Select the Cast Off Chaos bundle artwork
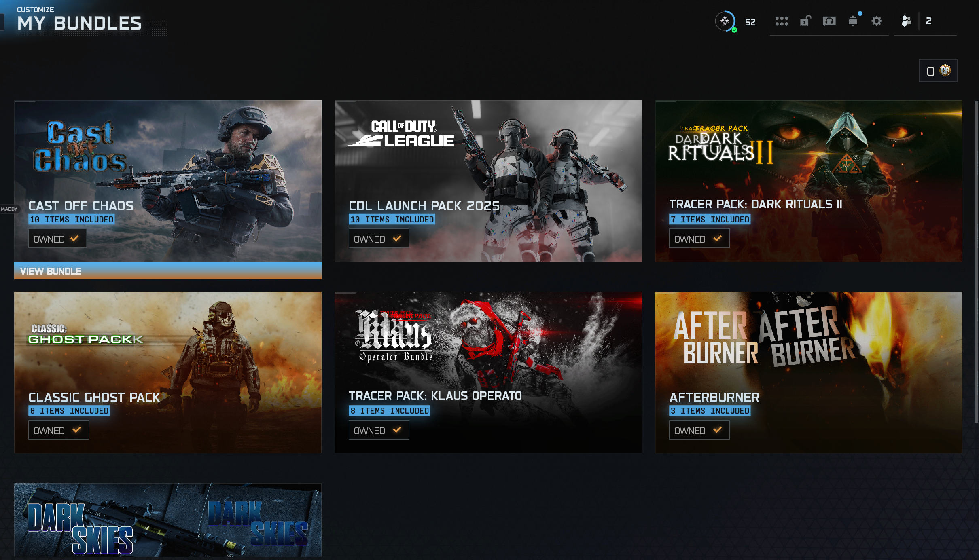This screenshot has width=979, height=560. point(168,181)
